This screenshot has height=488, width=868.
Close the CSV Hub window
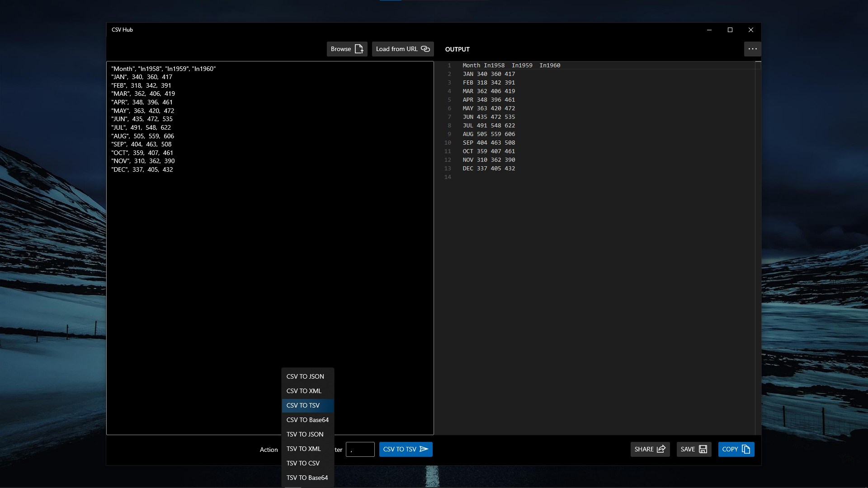pos(750,30)
